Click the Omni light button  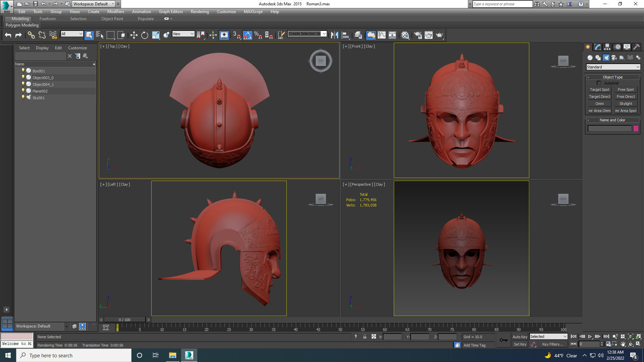(x=600, y=104)
